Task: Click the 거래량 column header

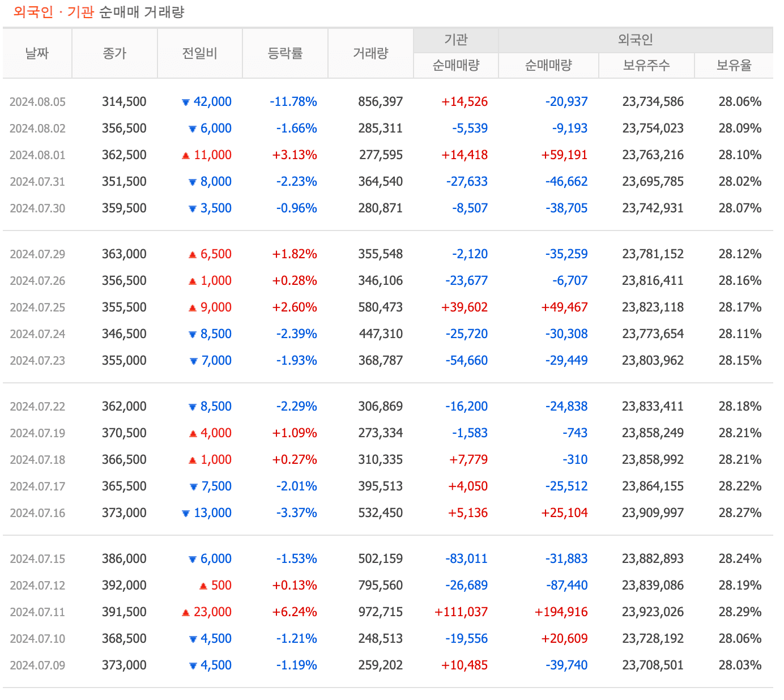Action: coord(370,53)
